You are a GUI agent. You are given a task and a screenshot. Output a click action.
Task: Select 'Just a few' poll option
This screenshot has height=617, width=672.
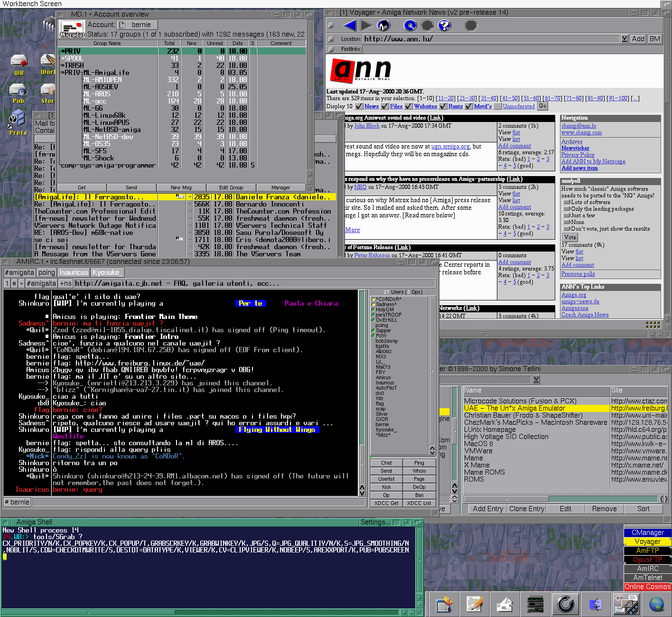click(566, 215)
